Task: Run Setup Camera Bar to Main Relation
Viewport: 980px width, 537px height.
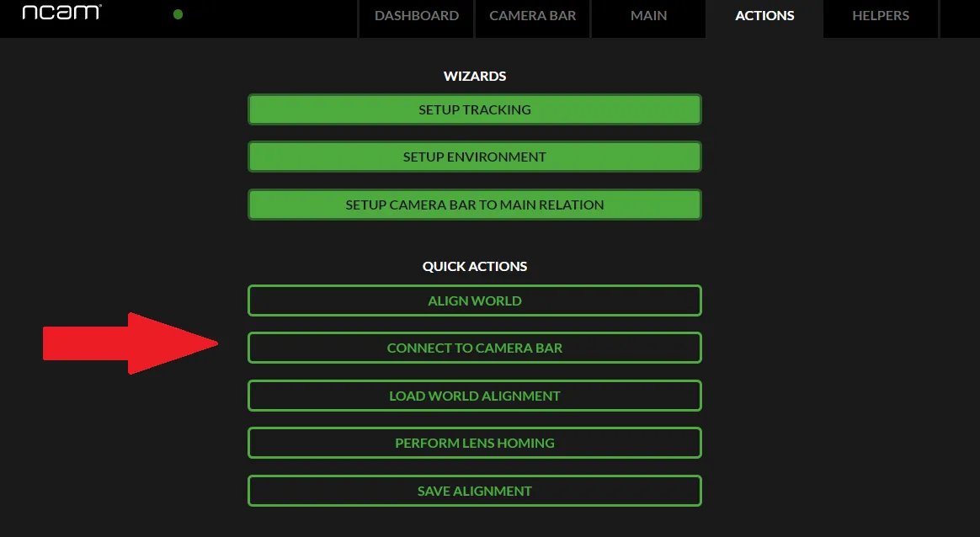Action: pos(475,205)
